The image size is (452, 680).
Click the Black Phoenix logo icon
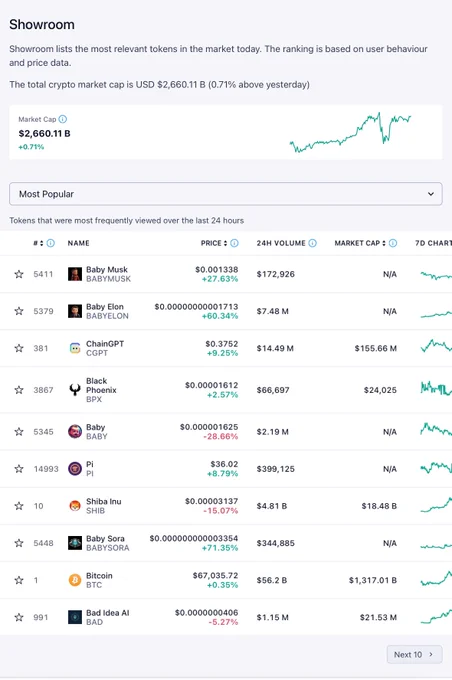(75, 390)
